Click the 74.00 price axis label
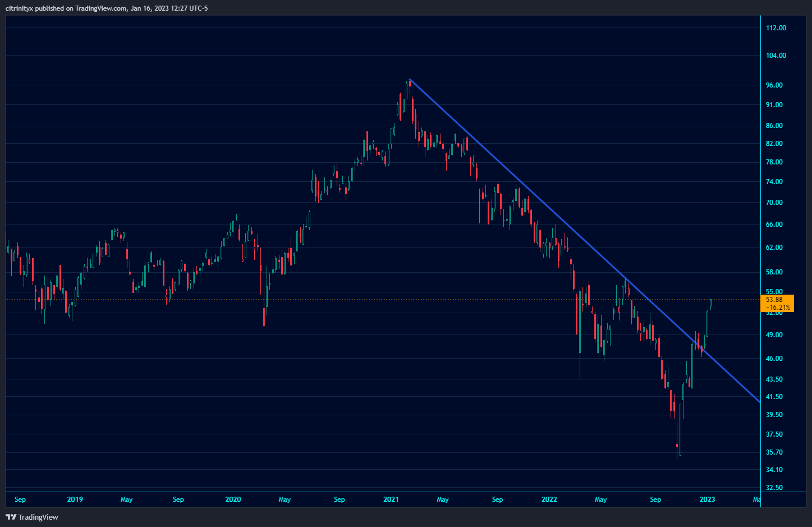The image size is (812, 527). tap(774, 182)
